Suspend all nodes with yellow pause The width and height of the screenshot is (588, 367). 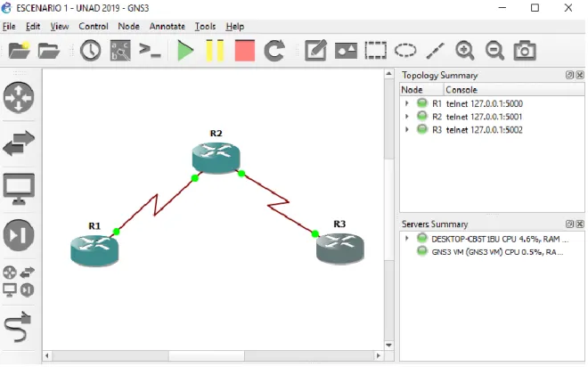click(215, 51)
